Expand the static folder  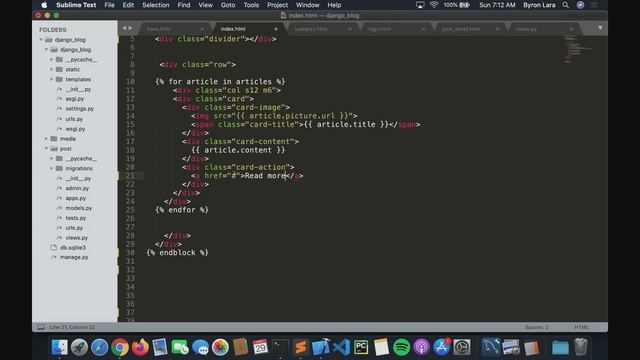52,69
